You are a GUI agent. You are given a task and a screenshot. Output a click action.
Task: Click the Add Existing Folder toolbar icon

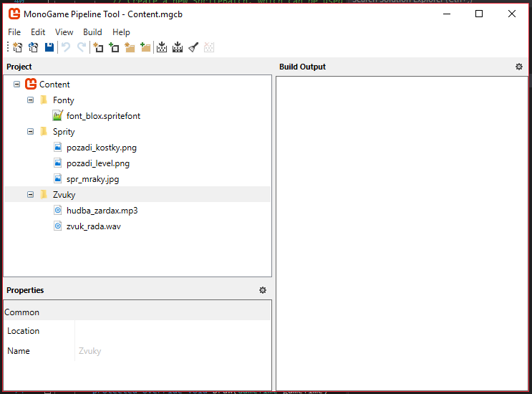point(145,48)
